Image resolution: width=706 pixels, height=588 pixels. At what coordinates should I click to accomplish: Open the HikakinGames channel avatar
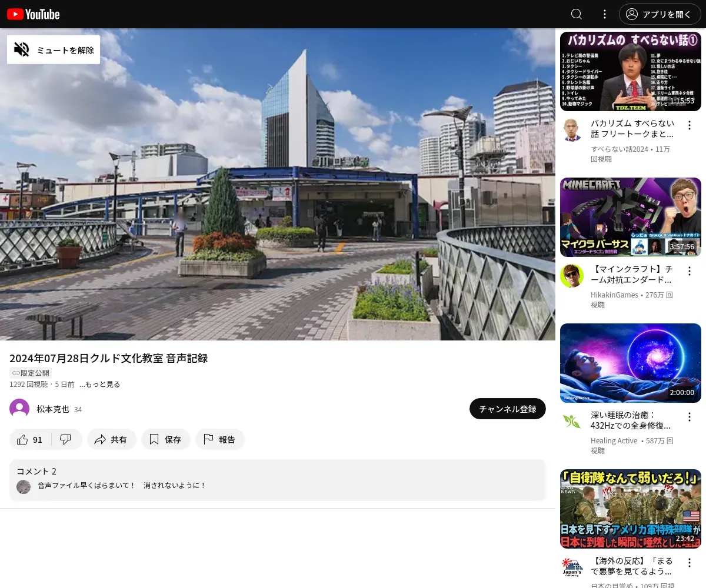tap(572, 275)
